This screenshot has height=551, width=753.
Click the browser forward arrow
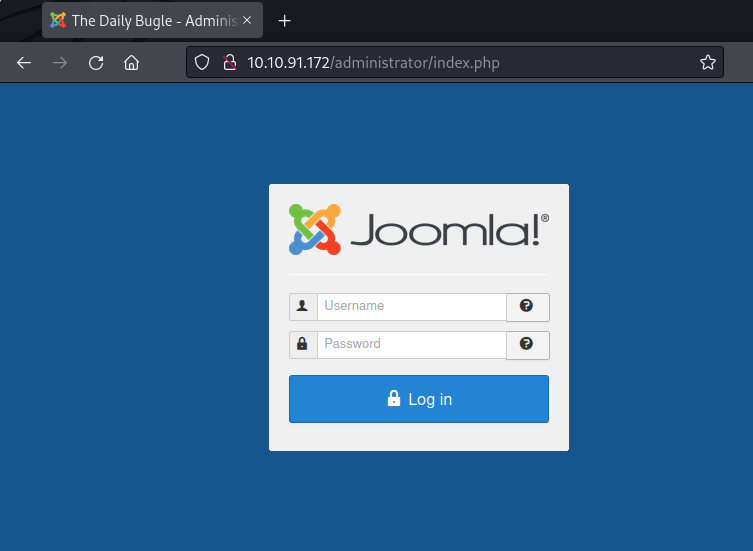point(60,63)
